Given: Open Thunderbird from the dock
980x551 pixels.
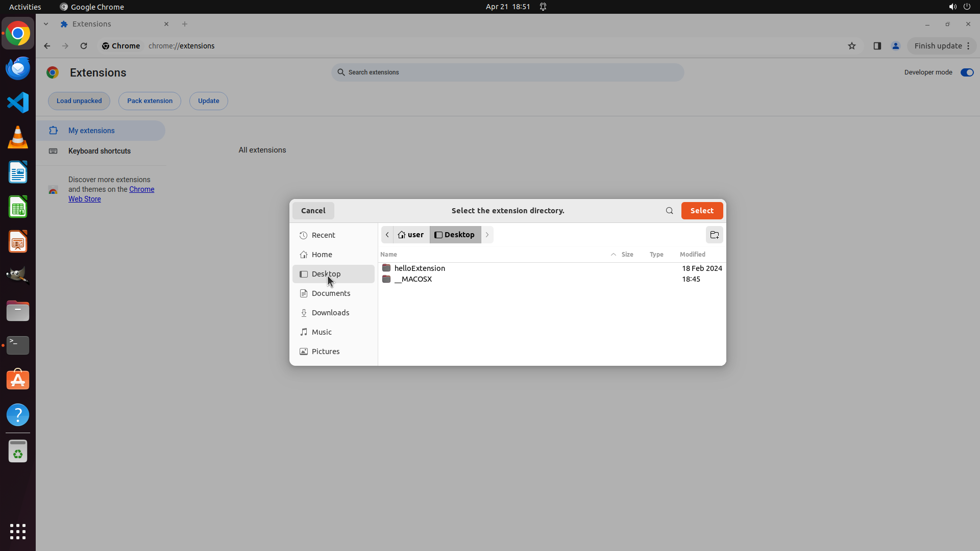Looking at the screenshot, I should 18,68.
